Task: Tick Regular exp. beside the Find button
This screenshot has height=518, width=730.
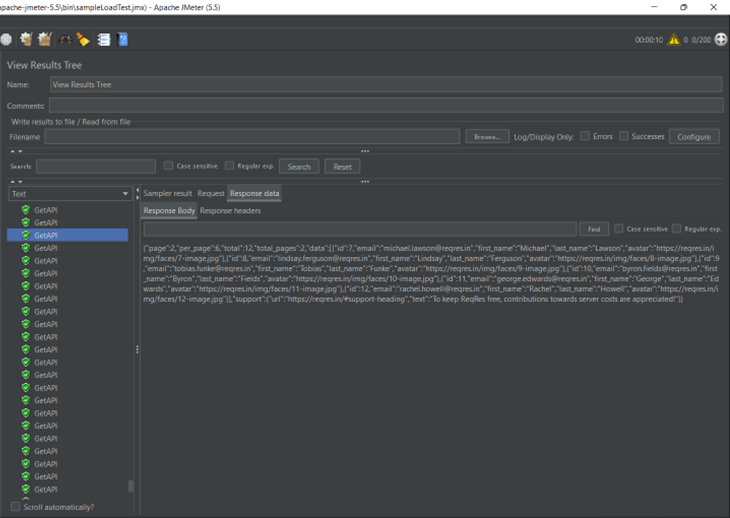Action: click(x=676, y=229)
